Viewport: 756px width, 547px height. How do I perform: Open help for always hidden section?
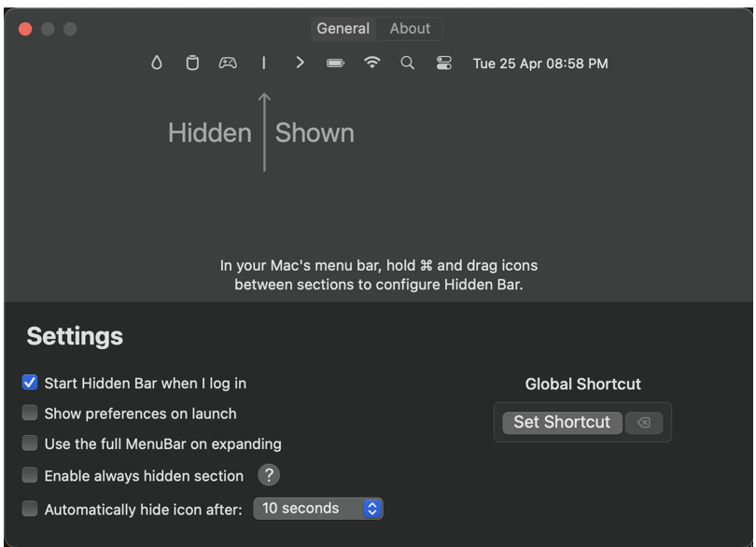point(269,475)
